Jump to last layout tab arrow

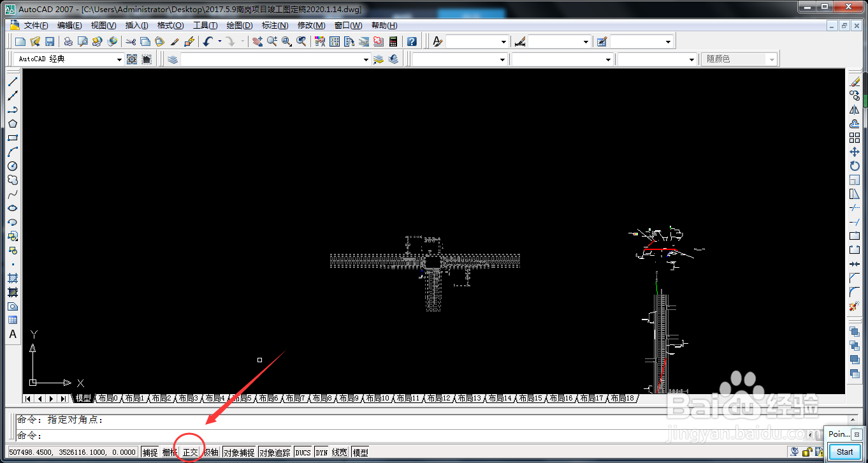[x=63, y=399]
